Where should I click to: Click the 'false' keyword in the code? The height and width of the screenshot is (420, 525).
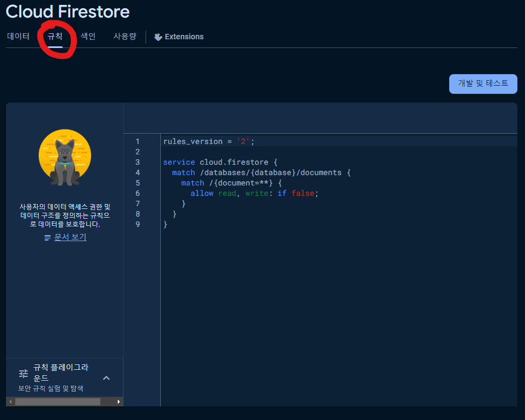pyautogui.click(x=303, y=193)
